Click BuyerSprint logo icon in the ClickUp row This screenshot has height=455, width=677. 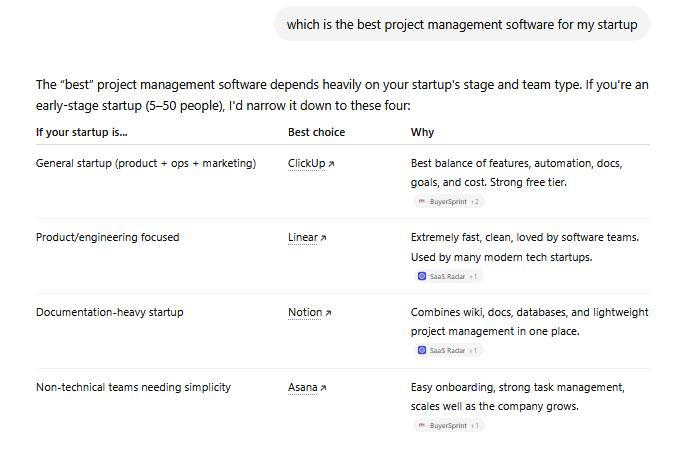[422, 201]
